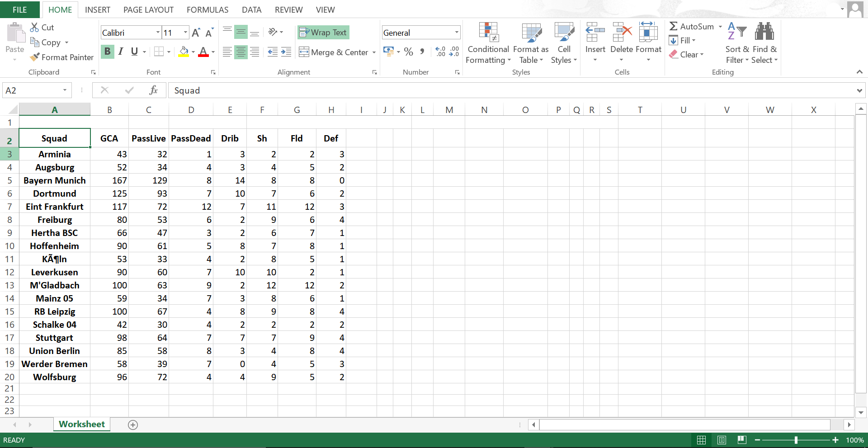Open Find & Select binoculars
Image resolution: width=868 pixels, height=448 pixels.
[x=764, y=43]
